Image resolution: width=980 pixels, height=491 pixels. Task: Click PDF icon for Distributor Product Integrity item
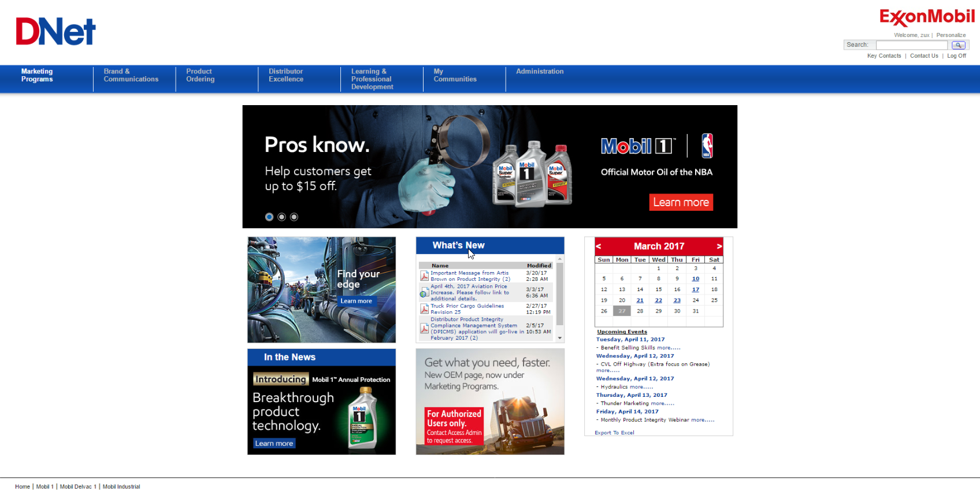point(424,329)
